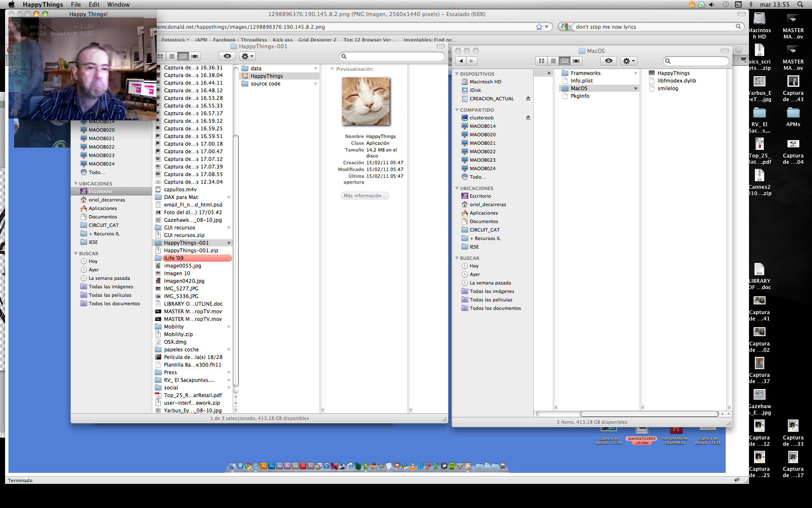Select Cover Flow view in MacOS window
Viewport: 812px width, 508px height.
point(576,61)
